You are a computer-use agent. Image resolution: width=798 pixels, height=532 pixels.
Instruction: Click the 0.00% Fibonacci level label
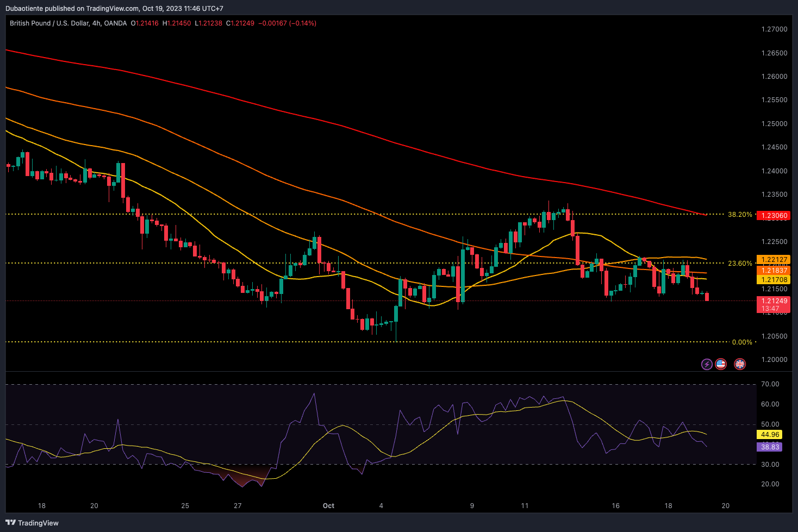pyautogui.click(x=742, y=342)
